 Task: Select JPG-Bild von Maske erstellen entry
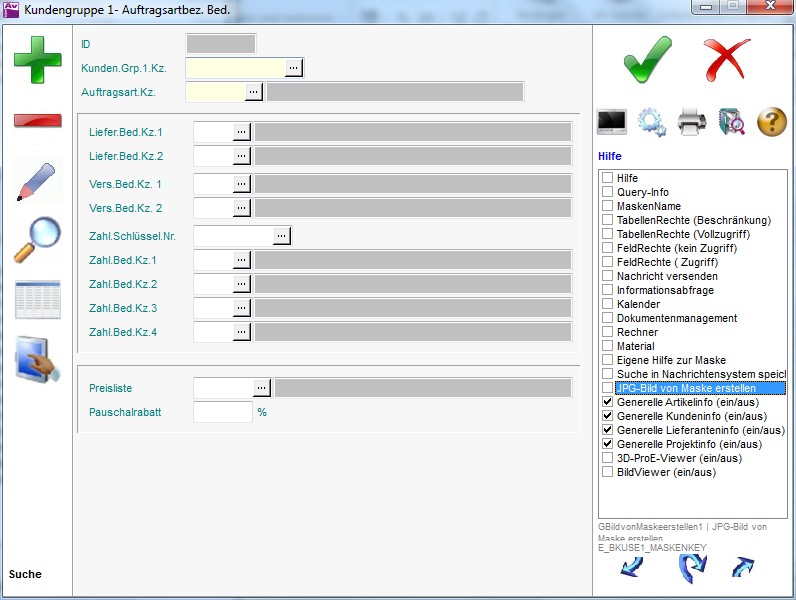pos(685,388)
